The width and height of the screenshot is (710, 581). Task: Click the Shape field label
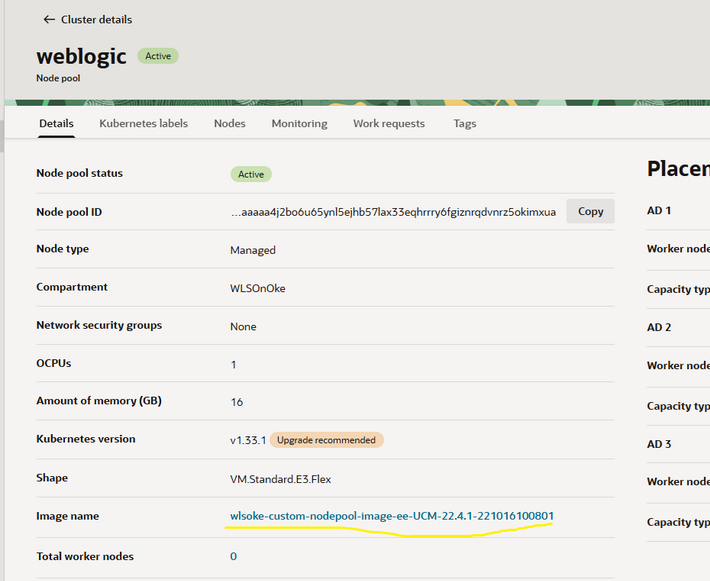click(x=52, y=478)
